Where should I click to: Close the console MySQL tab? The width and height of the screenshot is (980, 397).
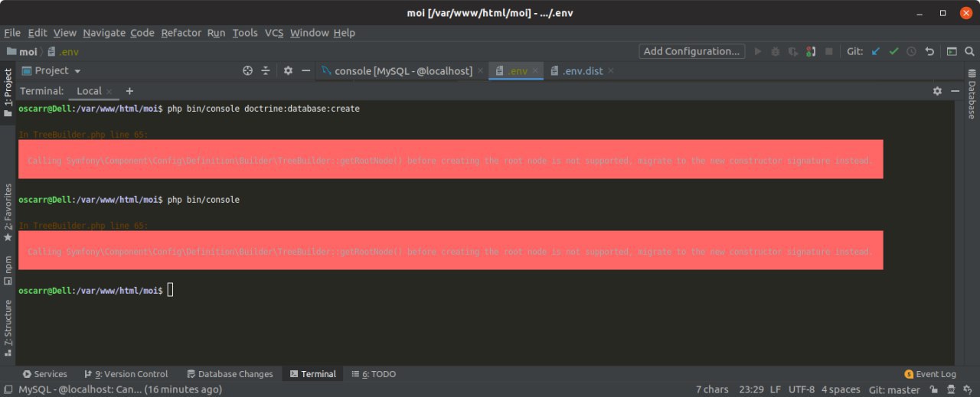480,71
